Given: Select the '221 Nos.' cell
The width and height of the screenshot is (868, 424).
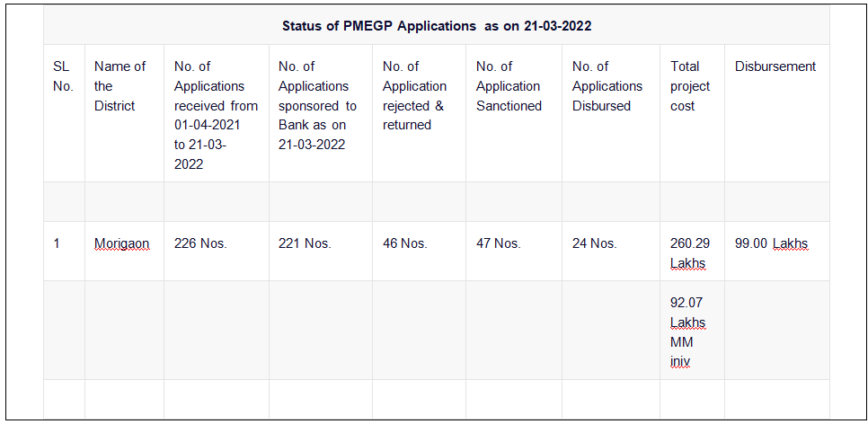Looking at the screenshot, I should (321, 251).
